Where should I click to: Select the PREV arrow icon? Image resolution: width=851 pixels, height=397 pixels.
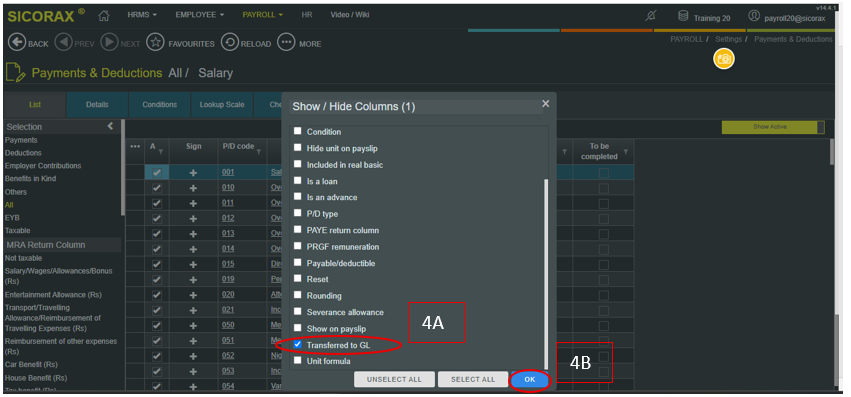(x=63, y=42)
